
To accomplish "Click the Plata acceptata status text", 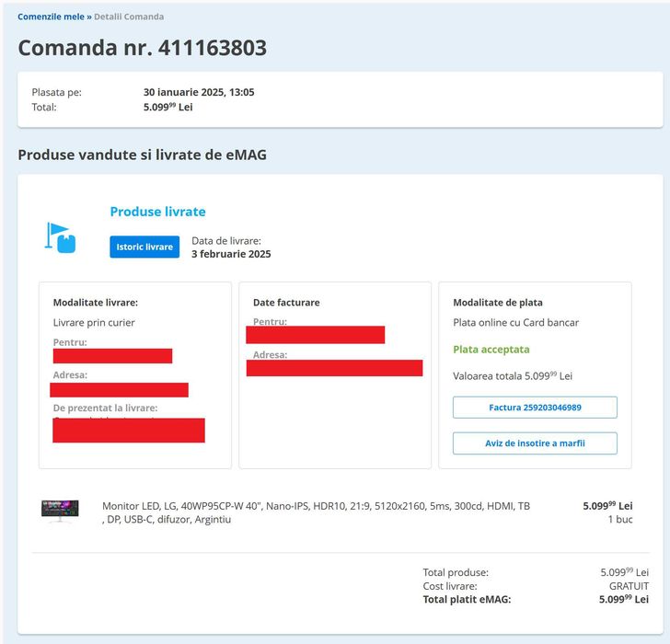I will pyautogui.click(x=491, y=350).
